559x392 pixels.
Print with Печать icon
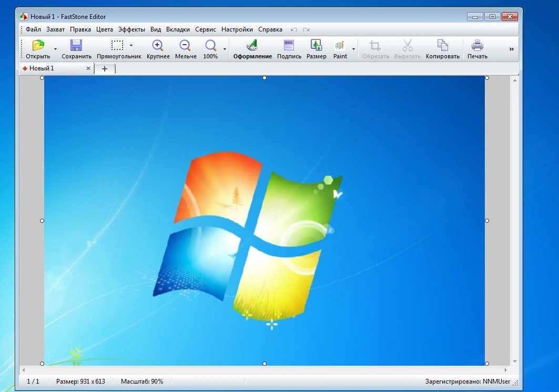477,46
